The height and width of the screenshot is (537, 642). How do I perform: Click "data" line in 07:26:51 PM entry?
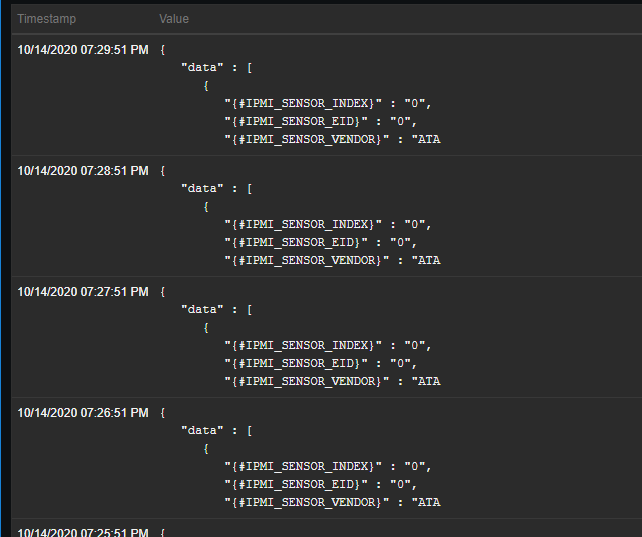217,431
